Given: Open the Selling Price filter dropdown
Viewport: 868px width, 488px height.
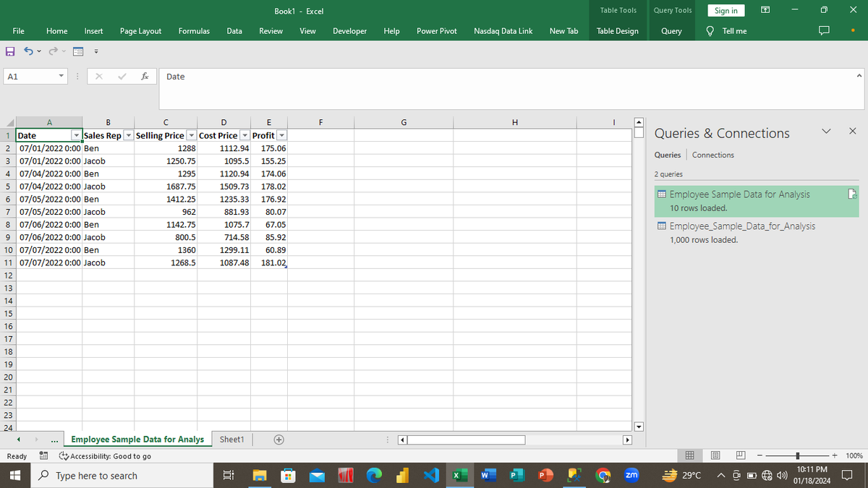Looking at the screenshot, I should pyautogui.click(x=191, y=136).
